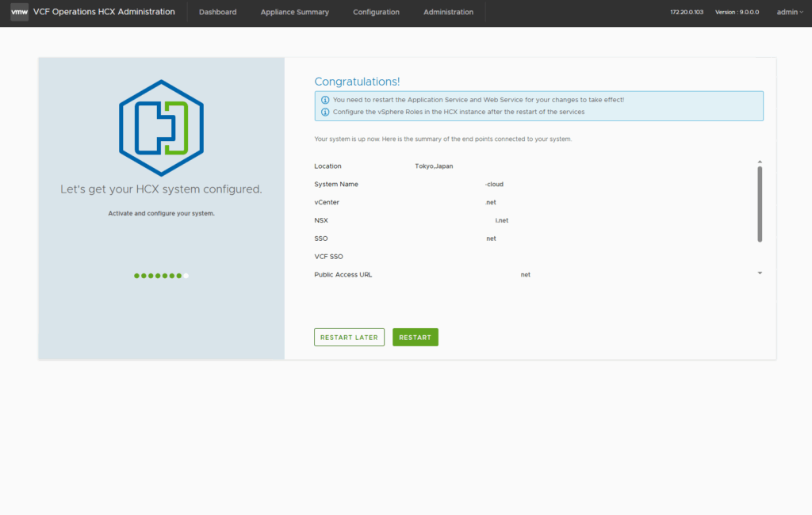Switch to Appliance Summary tab
The width and height of the screenshot is (812, 515).
294,12
